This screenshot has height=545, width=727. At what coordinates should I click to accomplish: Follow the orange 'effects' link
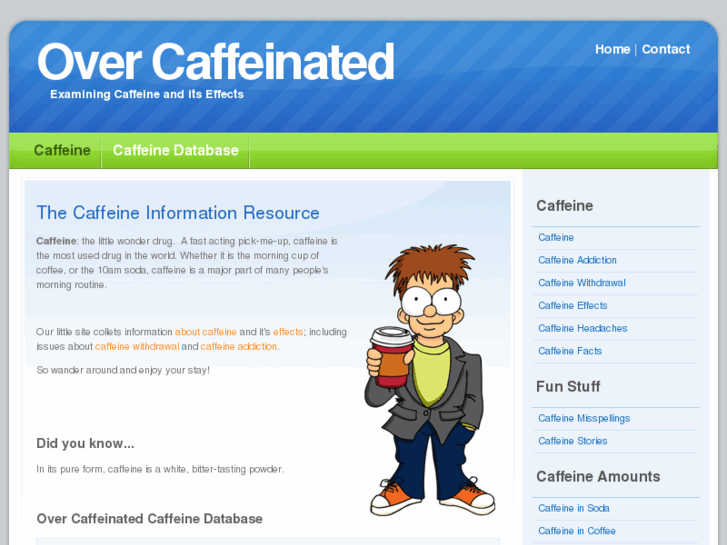(x=287, y=332)
